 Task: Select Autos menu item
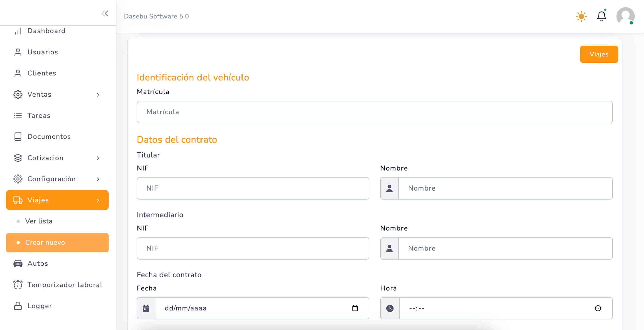(57, 263)
